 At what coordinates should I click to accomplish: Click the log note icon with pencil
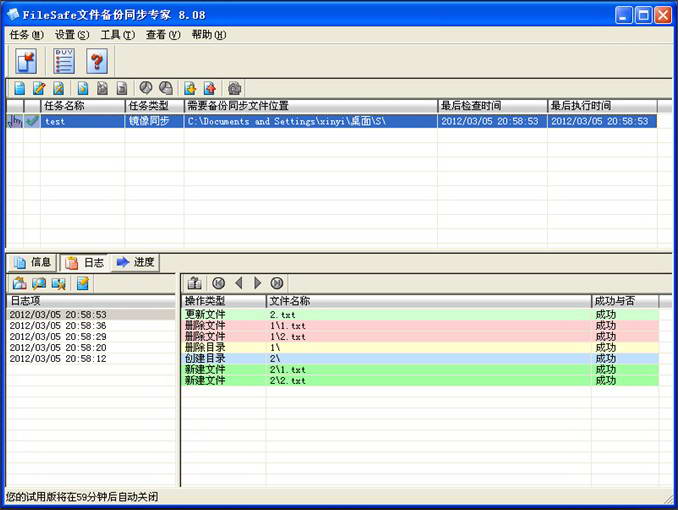point(83,283)
